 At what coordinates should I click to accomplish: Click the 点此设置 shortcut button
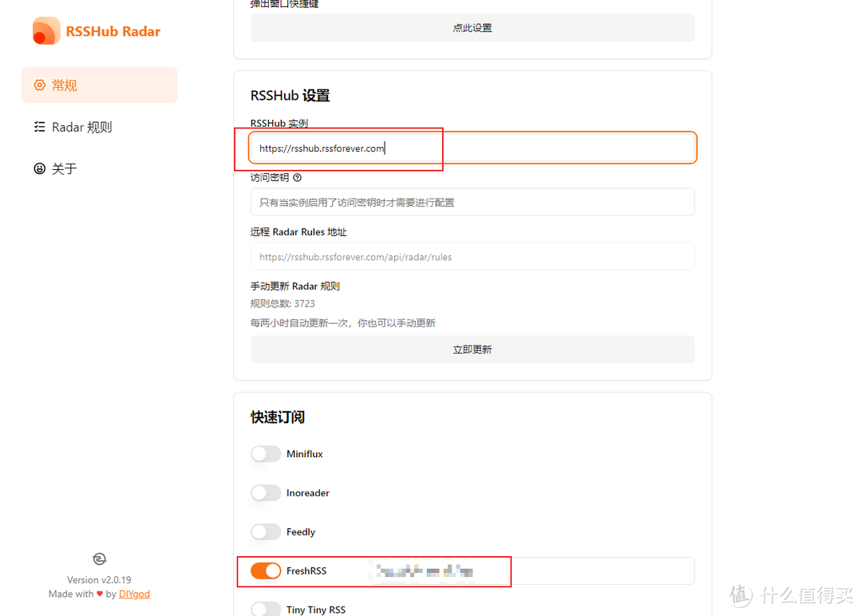click(473, 28)
